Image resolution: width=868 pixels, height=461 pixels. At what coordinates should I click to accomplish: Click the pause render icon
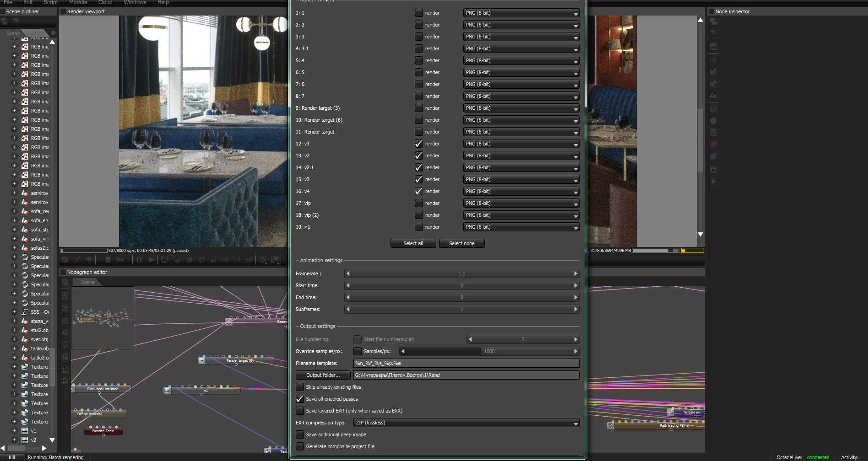tap(139, 260)
